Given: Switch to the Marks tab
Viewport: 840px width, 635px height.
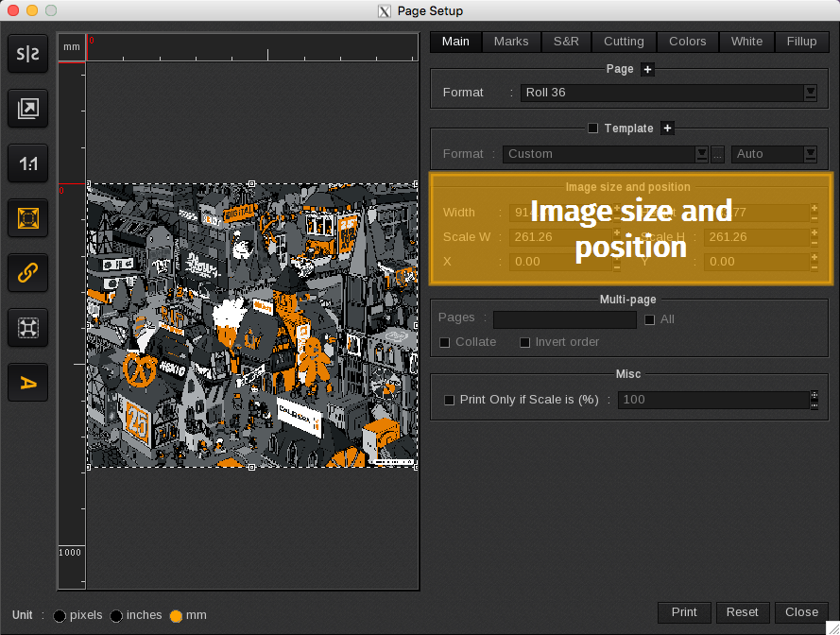Looking at the screenshot, I should coord(511,42).
